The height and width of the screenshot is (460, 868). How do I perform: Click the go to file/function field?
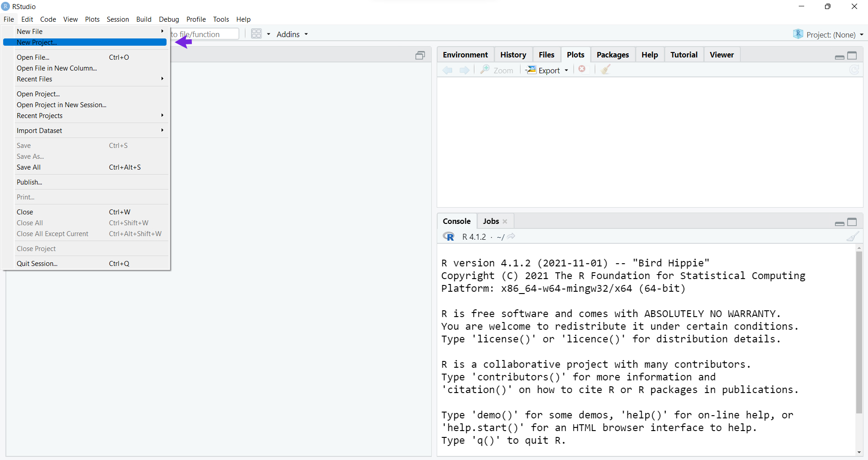[x=205, y=34]
